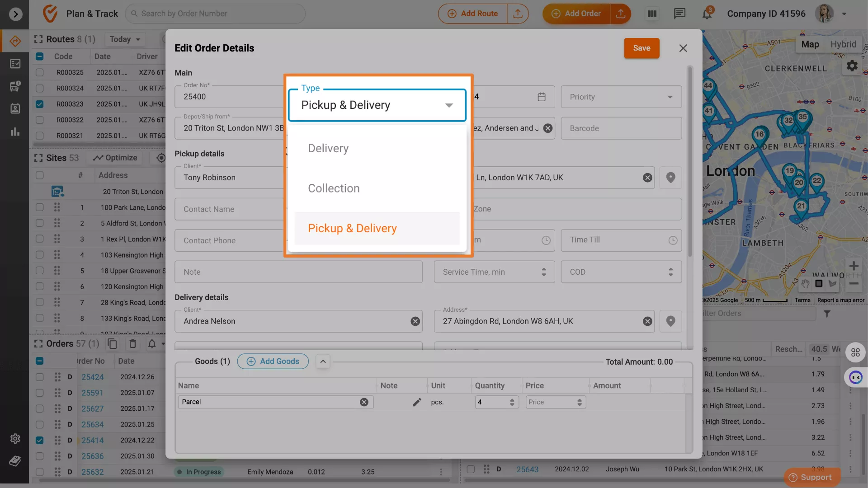Click the Add Goods button
Screen dimensions: 868x488
click(x=273, y=361)
